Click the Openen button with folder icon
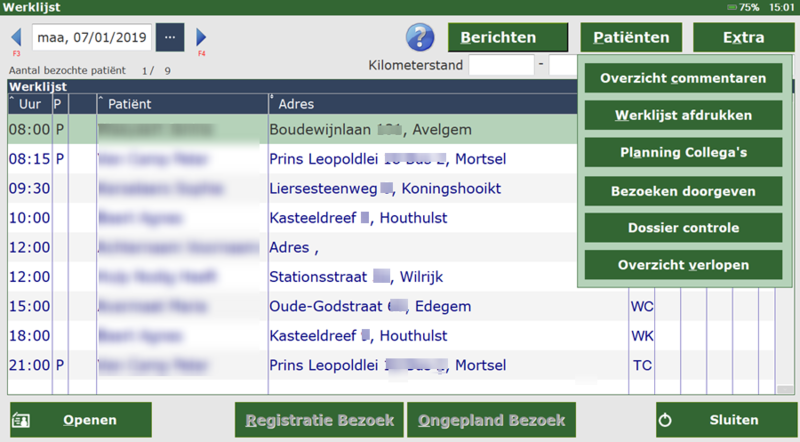Image resolution: width=800 pixels, height=442 pixels. [81, 420]
